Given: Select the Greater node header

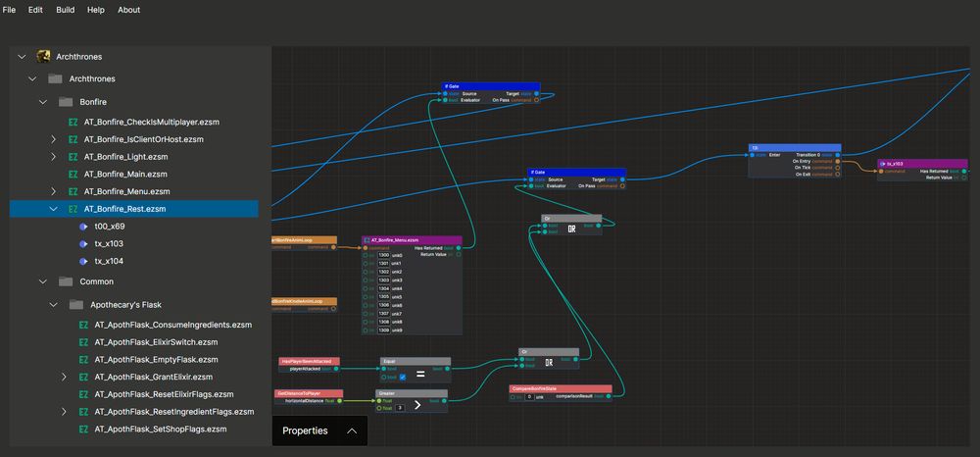Looking at the screenshot, I should pos(412,393).
